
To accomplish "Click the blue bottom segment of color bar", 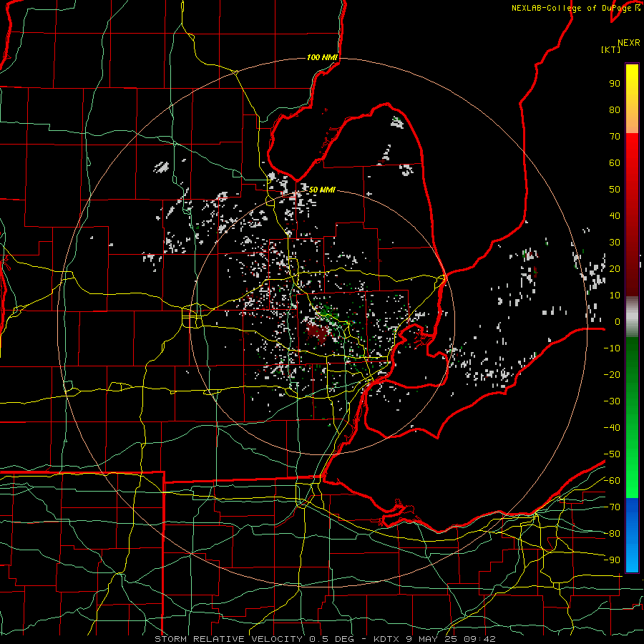I will (632, 535).
